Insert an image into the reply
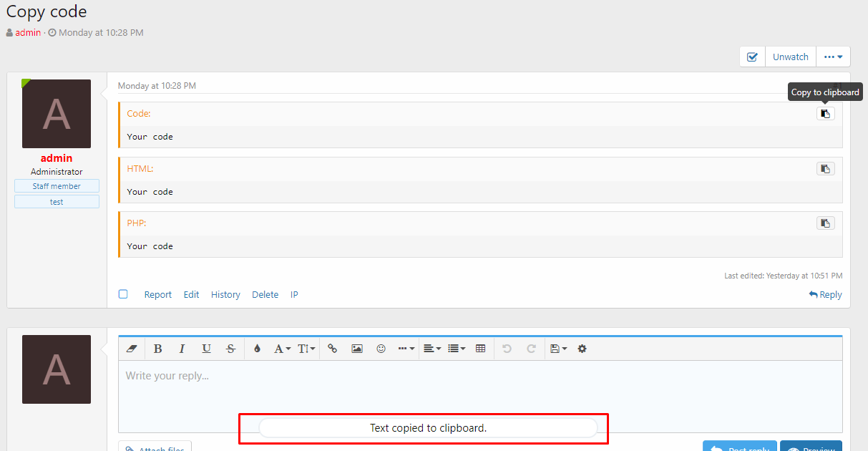Viewport: 868px width, 451px height. (x=357, y=349)
